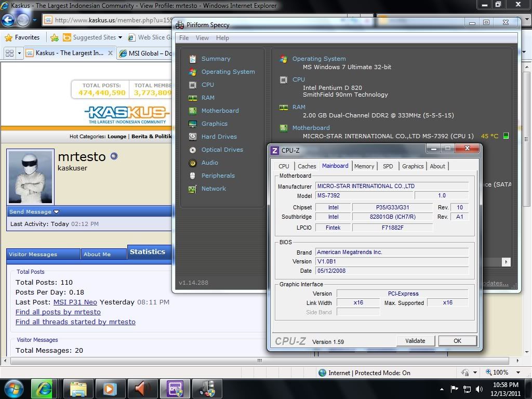
Task: Open Network icon in Speccy sidebar
Action: click(x=193, y=189)
